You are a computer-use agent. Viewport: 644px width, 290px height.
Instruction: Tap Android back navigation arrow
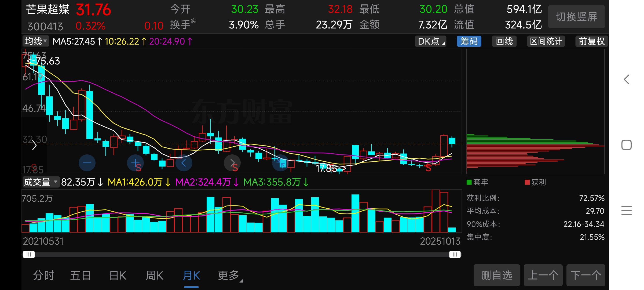[627, 79]
